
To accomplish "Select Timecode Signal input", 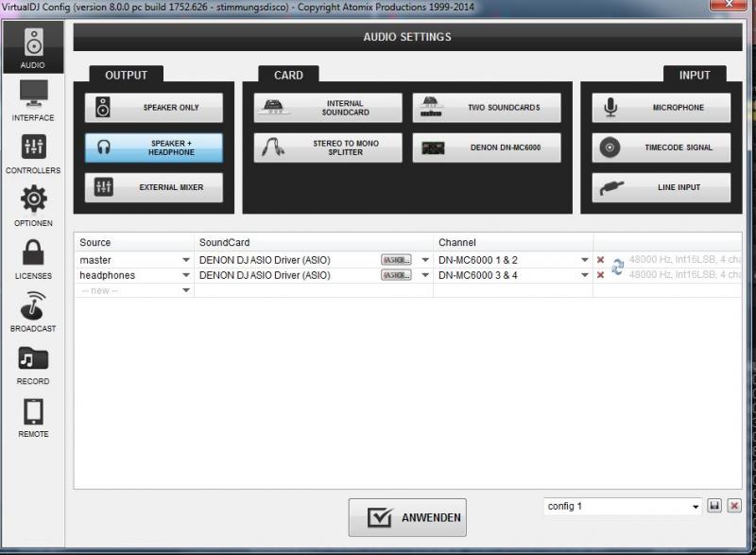I will coord(661,147).
